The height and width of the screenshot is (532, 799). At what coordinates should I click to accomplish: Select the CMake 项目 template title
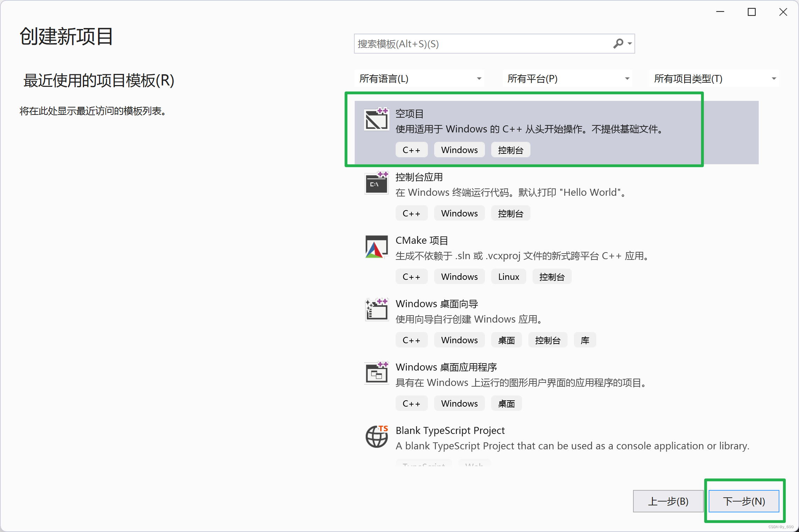422,241
